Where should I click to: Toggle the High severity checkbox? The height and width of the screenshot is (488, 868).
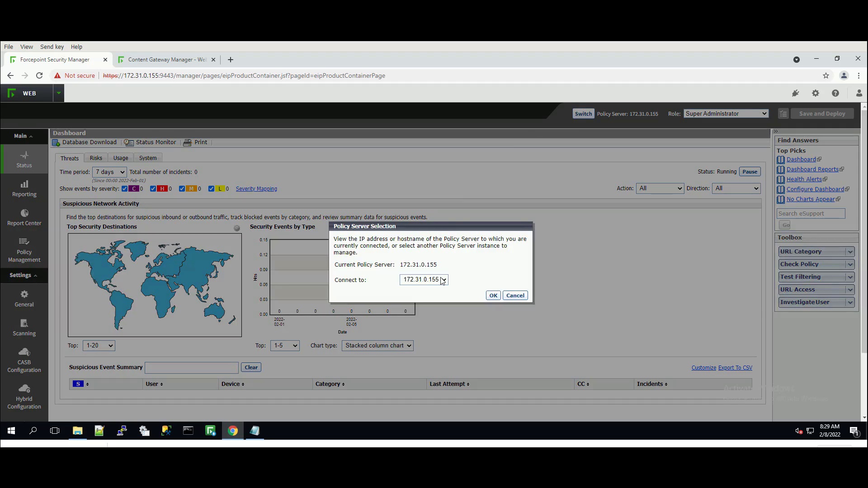click(x=153, y=189)
